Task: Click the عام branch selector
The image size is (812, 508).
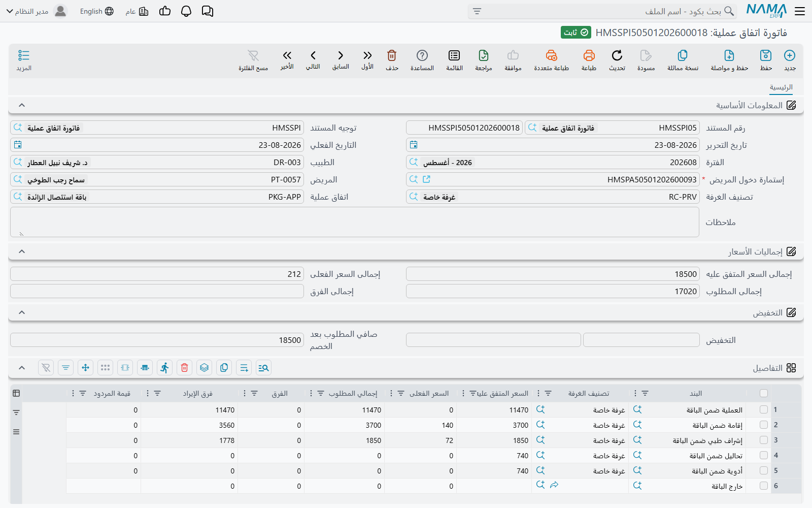Action: tap(137, 11)
